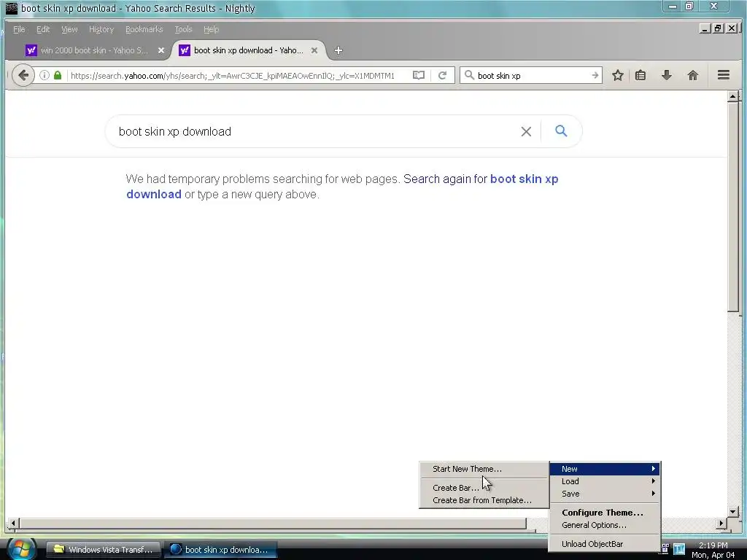Open Configure Theme...
This screenshot has height=560, width=747.
(605, 513)
